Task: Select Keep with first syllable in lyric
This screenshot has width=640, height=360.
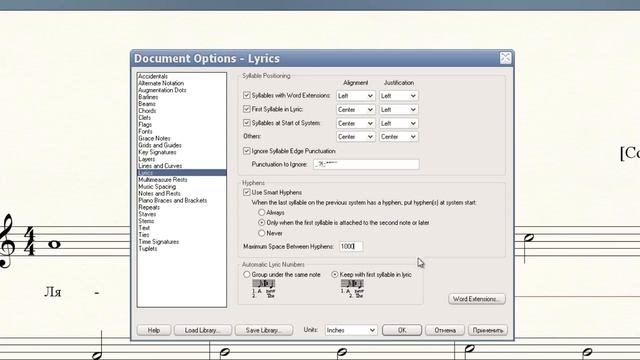Action: (x=335, y=275)
